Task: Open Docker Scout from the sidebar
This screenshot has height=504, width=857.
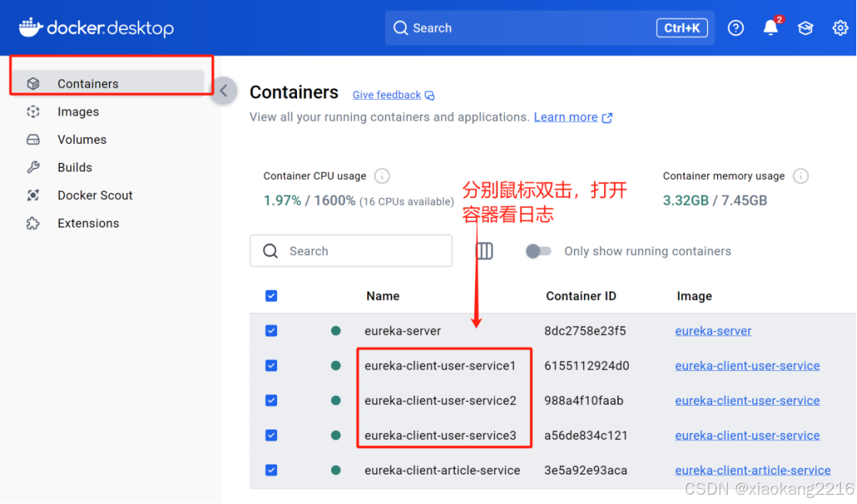Action: (x=94, y=195)
